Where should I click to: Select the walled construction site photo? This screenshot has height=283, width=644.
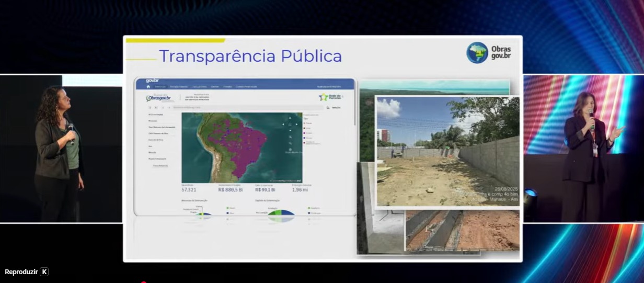(x=447, y=151)
